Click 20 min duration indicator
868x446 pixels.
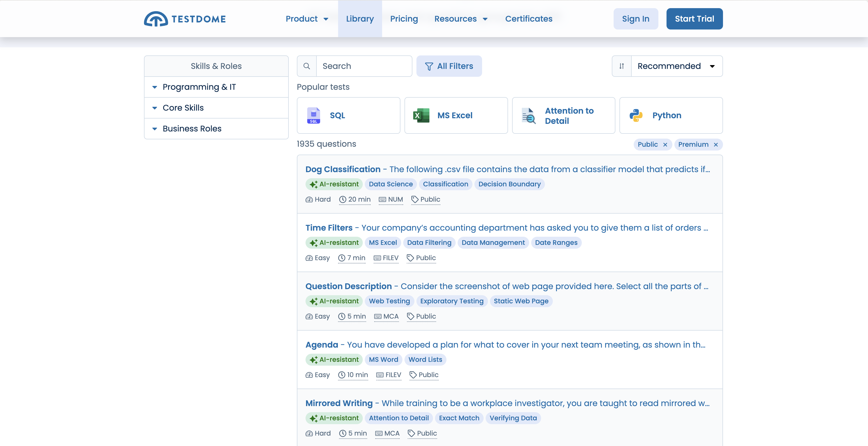(355, 199)
